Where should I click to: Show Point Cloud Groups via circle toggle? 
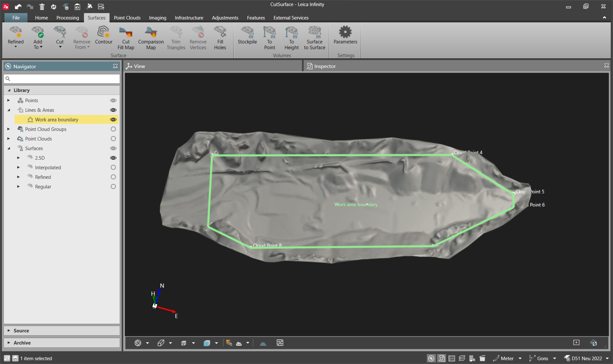[x=113, y=129]
